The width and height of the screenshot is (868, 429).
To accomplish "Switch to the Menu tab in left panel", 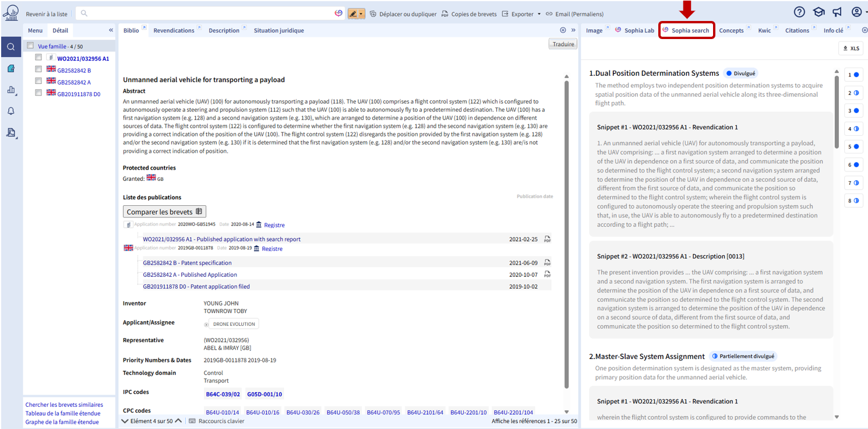I will 35,31.
